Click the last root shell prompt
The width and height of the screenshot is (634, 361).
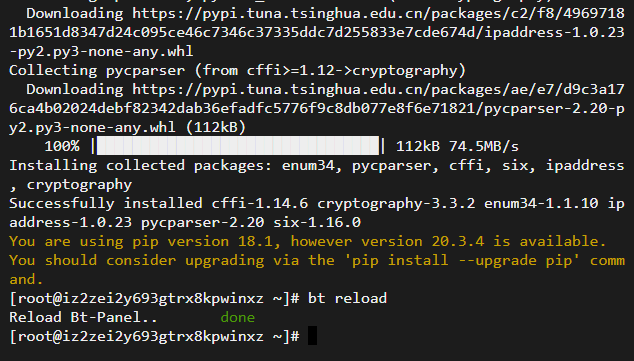[154, 336]
